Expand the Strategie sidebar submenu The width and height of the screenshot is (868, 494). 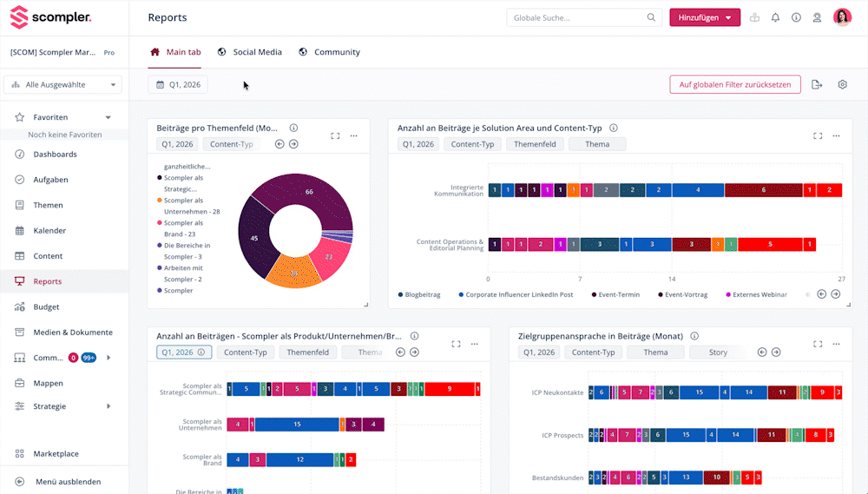coord(108,406)
